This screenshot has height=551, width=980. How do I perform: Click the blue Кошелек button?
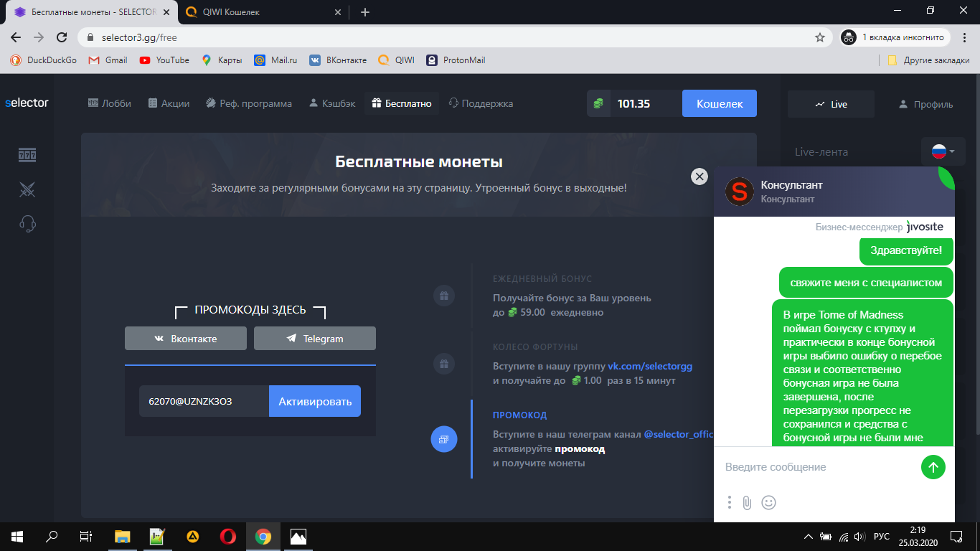[x=720, y=103]
